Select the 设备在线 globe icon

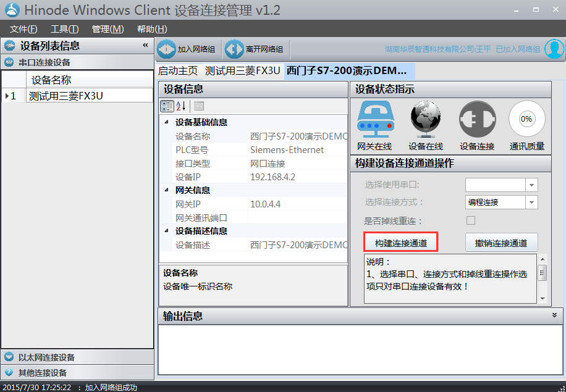point(426,119)
